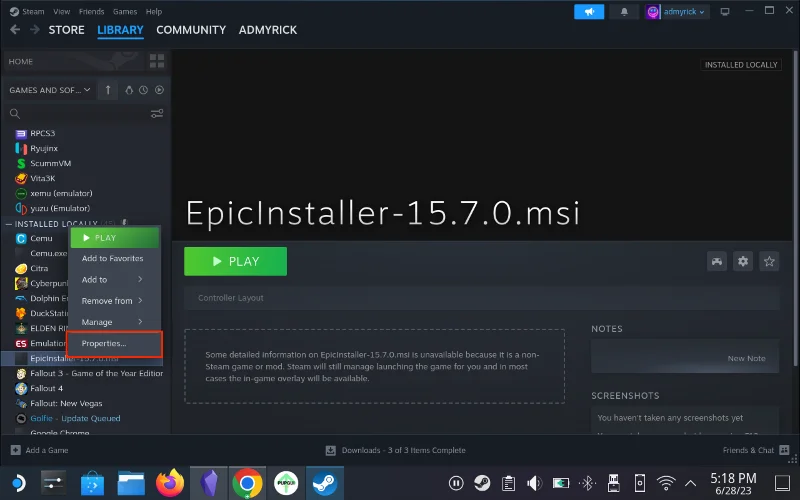800x500 pixels.
Task: Open Google Chrome from the taskbar
Action: [247, 483]
